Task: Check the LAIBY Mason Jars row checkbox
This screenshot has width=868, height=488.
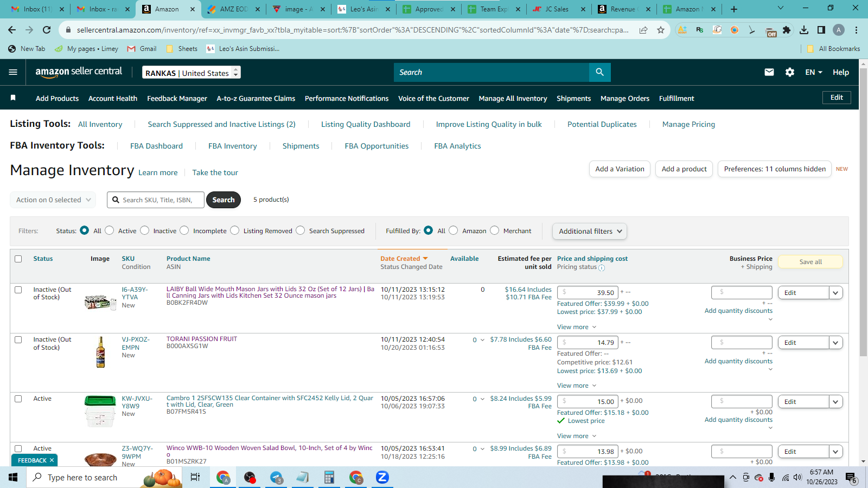Action: click(18, 290)
